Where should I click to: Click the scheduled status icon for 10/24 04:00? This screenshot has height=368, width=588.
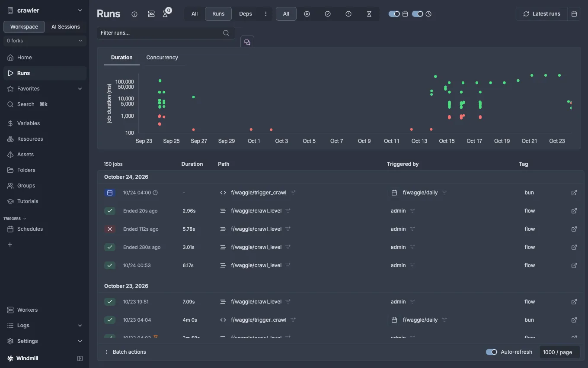[110, 193]
